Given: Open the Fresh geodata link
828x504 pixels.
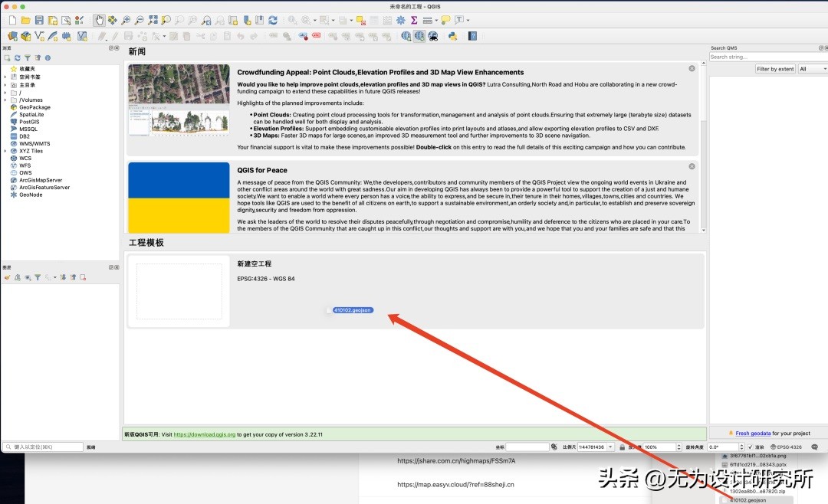Looking at the screenshot, I should click(x=753, y=434).
